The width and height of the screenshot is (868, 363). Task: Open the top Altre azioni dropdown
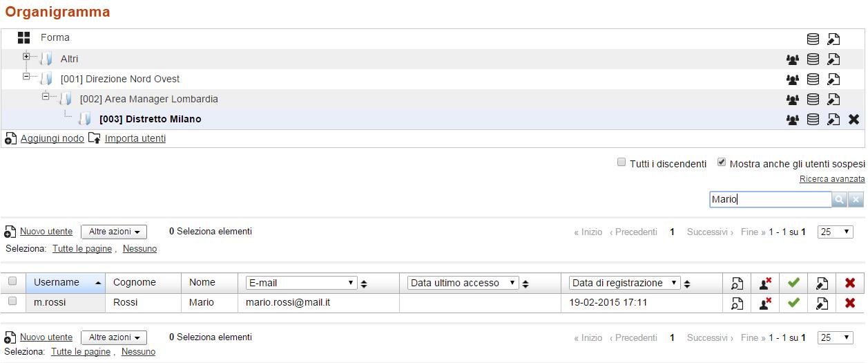pyautogui.click(x=114, y=232)
